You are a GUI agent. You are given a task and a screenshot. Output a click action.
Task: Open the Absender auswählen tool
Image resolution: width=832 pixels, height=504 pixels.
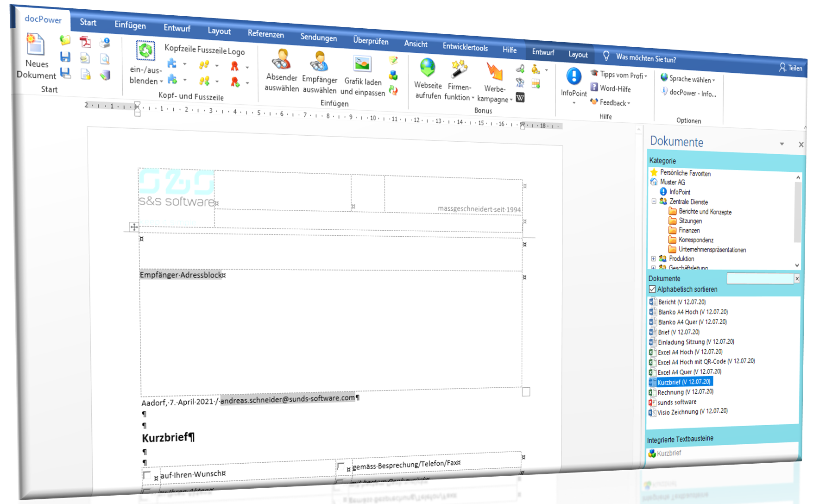(x=281, y=69)
